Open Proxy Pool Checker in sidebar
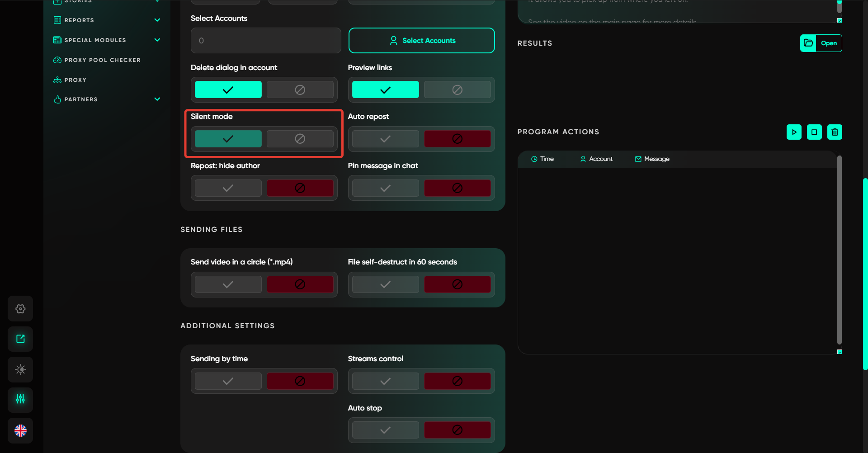The image size is (868, 453). tap(102, 60)
